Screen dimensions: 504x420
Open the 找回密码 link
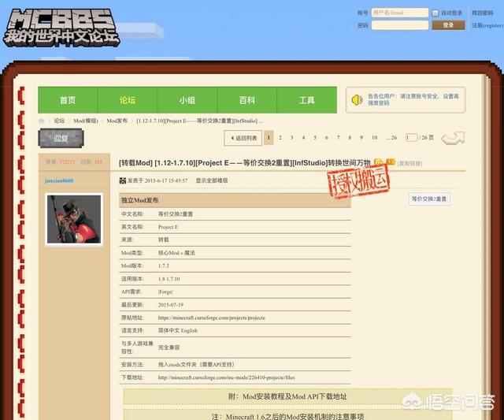[482, 13]
